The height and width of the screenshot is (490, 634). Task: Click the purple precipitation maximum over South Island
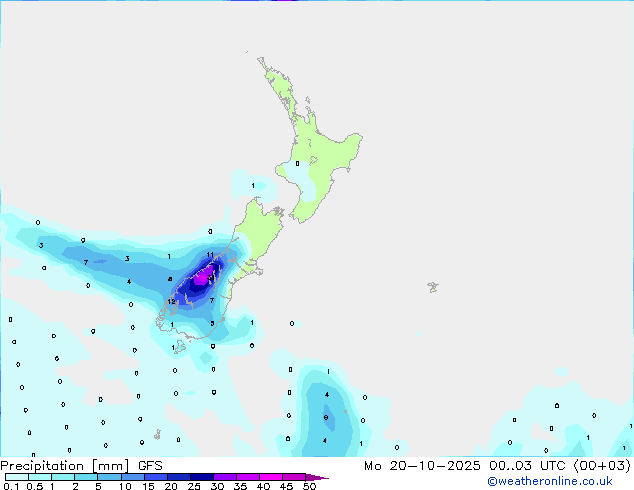point(203,277)
